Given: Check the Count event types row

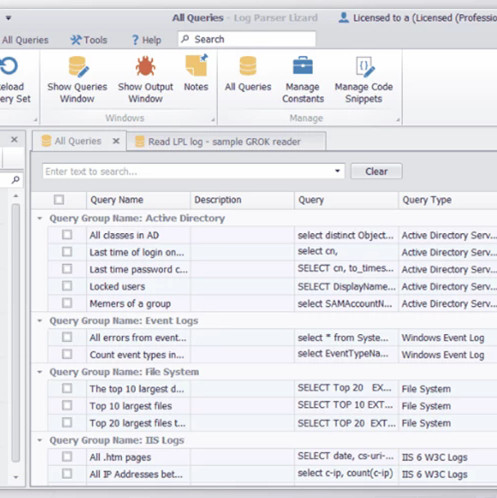Looking at the screenshot, I should [x=67, y=354].
